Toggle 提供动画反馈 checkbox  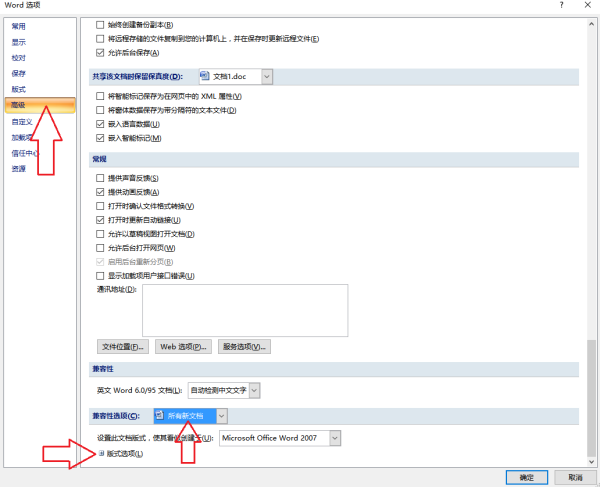tap(100, 192)
